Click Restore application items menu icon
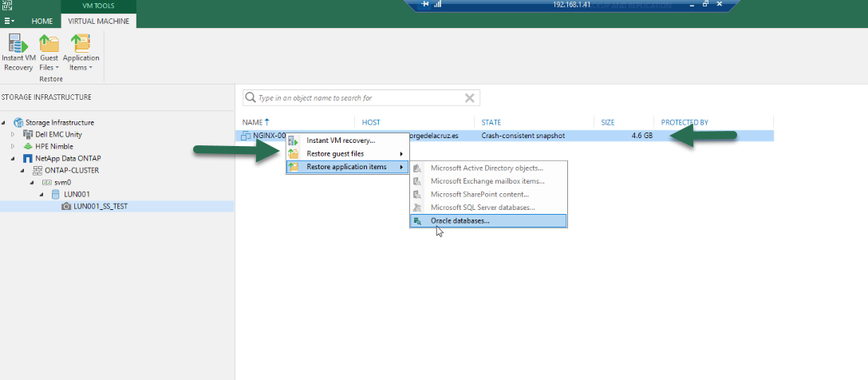The image size is (868, 380). click(x=294, y=167)
